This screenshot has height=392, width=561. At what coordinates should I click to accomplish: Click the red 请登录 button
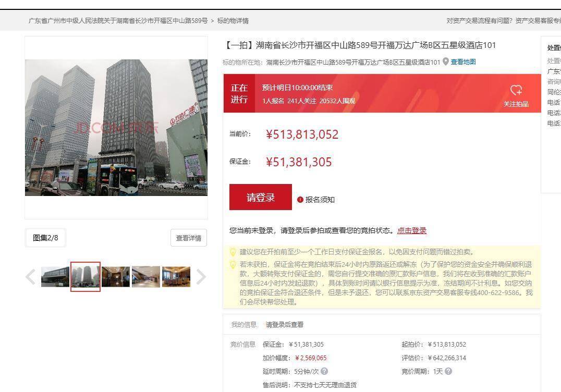pos(261,197)
